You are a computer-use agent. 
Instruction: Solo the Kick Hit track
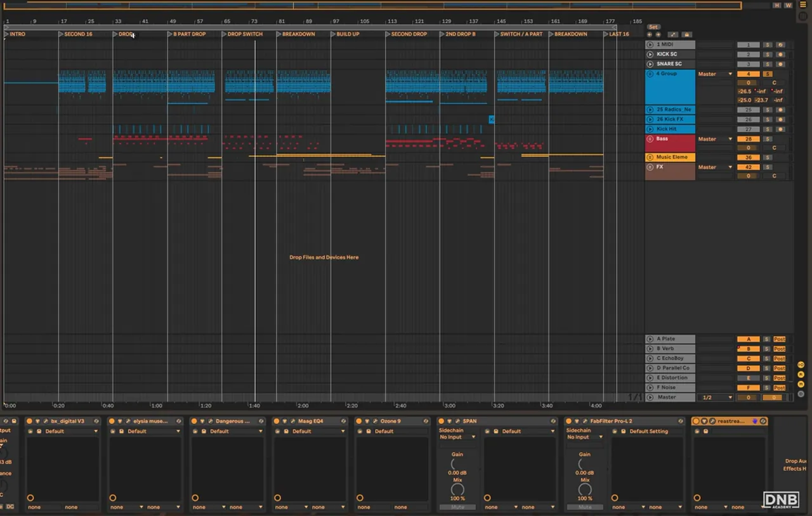pos(767,129)
